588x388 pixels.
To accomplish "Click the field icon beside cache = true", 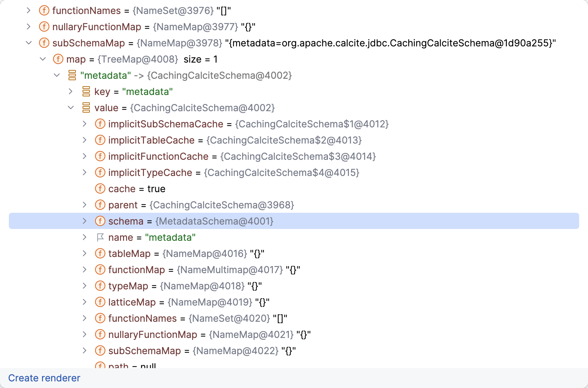I will point(100,189).
